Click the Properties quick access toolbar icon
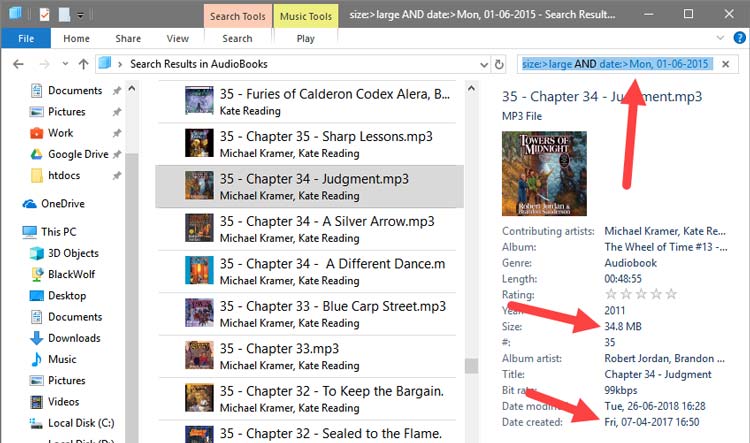Image resolution: width=750 pixels, height=443 pixels. tap(44, 14)
